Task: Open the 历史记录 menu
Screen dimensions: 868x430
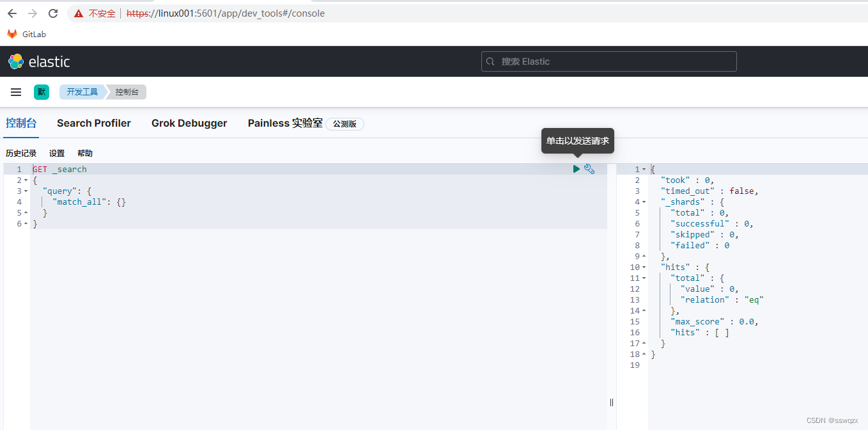Action: [x=20, y=153]
